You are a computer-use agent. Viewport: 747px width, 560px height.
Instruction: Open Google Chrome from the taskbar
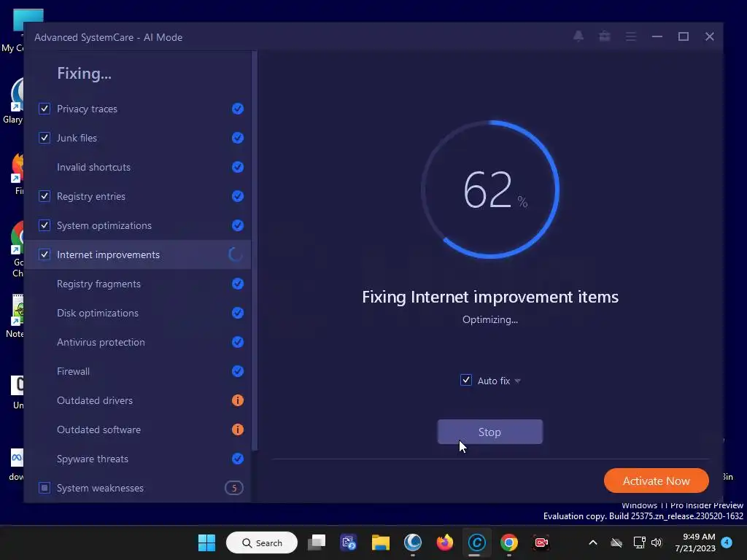tap(508, 542)
